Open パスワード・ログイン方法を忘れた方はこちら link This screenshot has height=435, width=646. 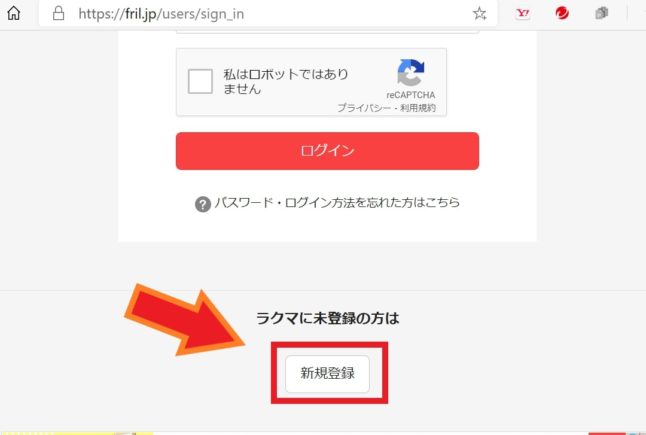pos(337,203)
